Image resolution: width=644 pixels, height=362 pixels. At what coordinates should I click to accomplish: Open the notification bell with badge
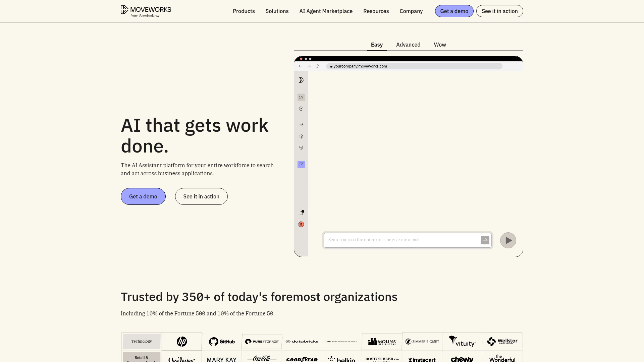click(301, 213)
